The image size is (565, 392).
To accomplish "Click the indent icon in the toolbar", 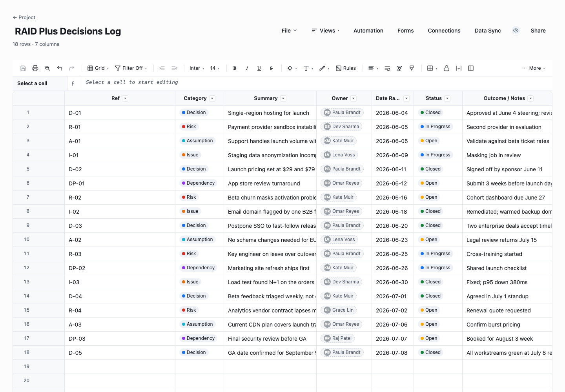I will [162, 68].
